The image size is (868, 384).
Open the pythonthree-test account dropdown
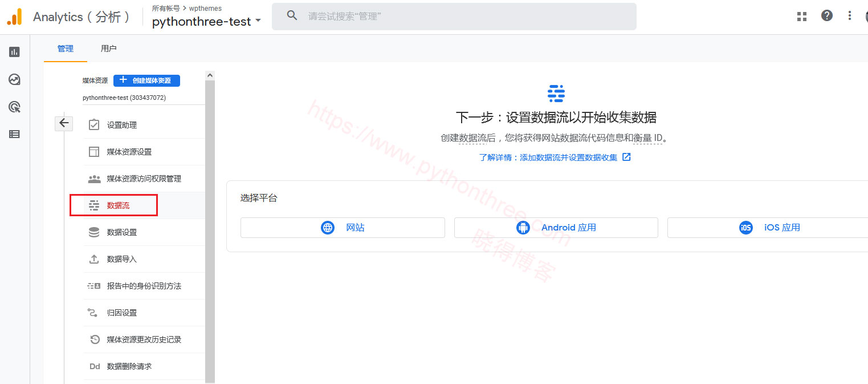(206, 21)
